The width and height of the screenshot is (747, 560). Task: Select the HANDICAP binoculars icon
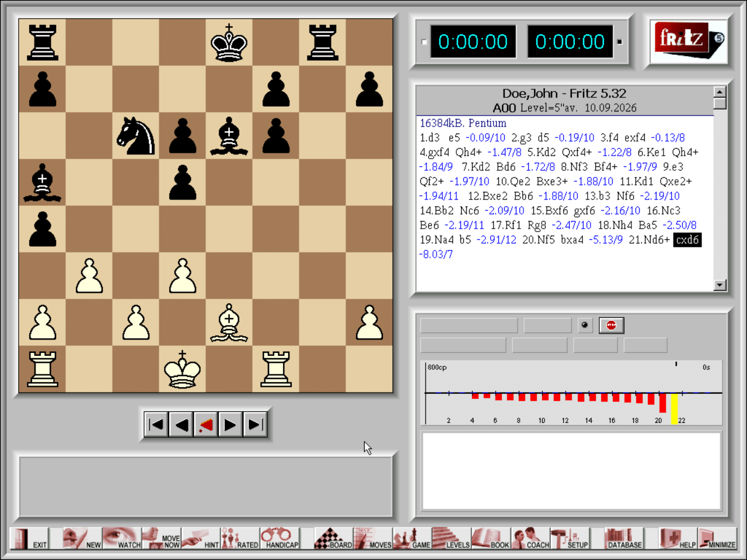tap(280, 538)
